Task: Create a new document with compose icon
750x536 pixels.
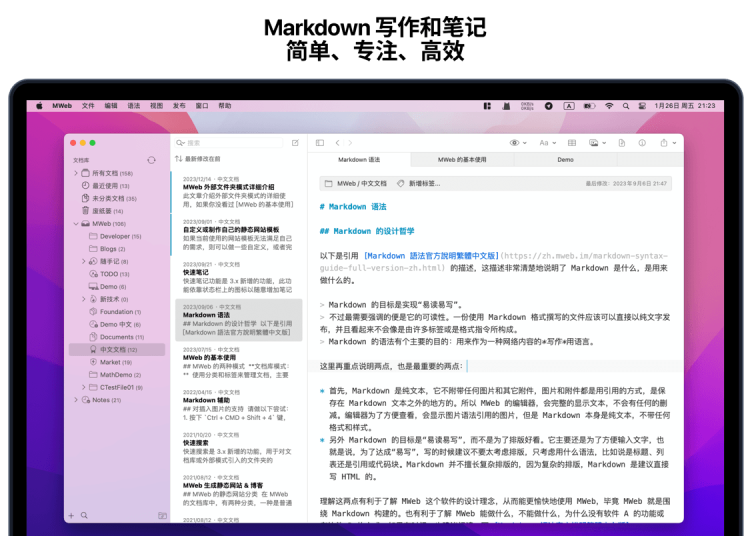Action: tap(295, 143)
